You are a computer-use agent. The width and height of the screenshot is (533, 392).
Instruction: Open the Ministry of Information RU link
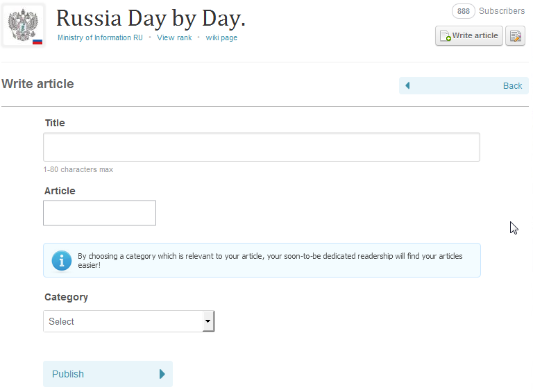click(x=100, y=37)
